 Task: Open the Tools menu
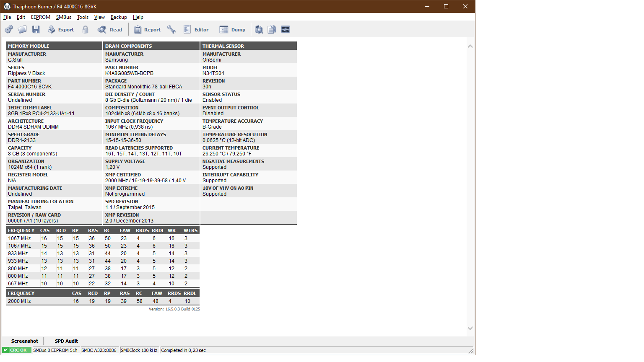click(x=83, y=17)
